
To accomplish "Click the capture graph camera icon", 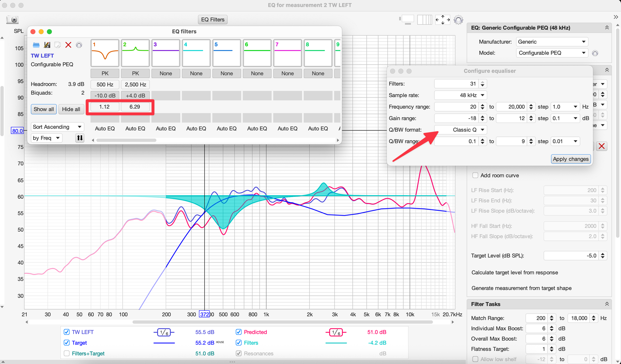I will tap(13, 20).
